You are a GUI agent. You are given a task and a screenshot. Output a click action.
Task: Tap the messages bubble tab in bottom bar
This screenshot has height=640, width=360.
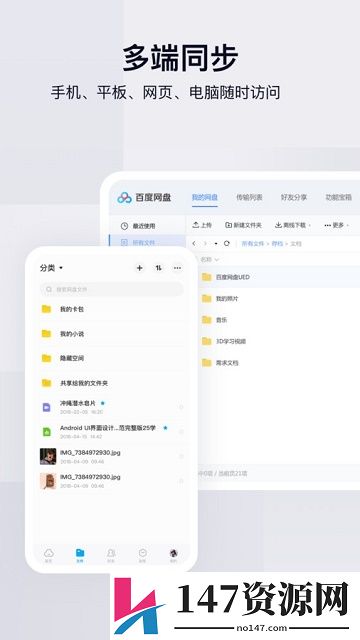coord(142,555)
